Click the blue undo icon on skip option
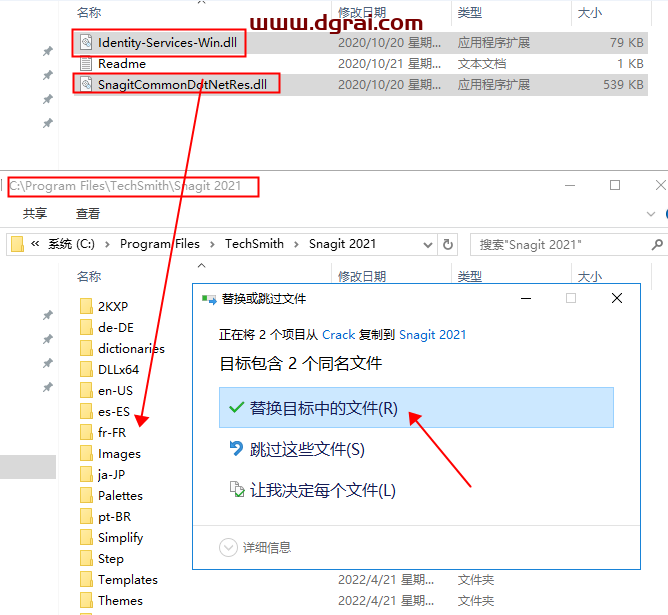The width and height of the screenshot is (668, 615). (236, 448)
